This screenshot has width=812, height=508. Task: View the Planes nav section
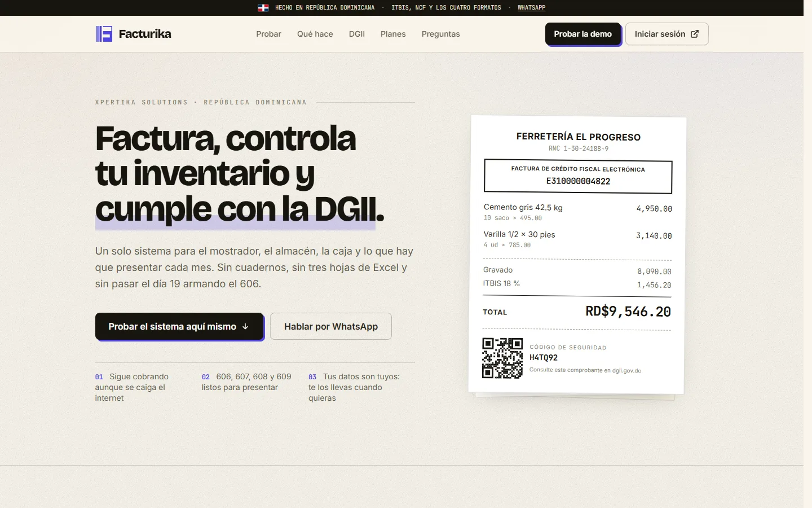pos(393,34)
